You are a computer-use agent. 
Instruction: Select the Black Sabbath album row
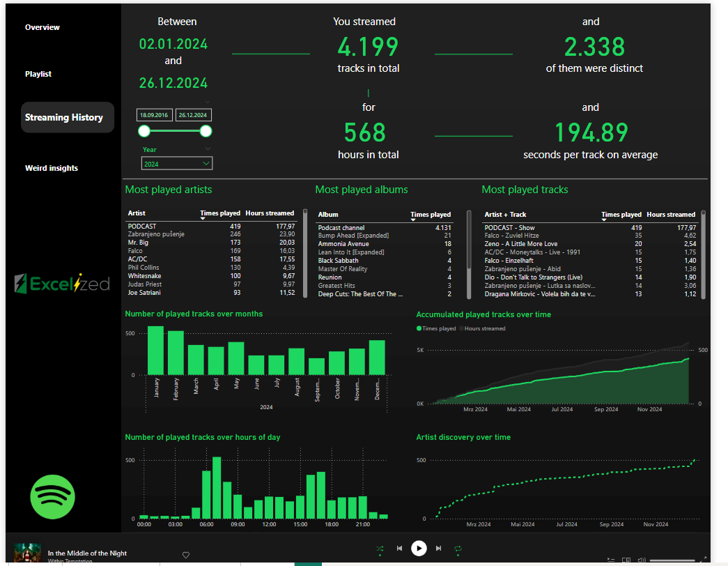coord(385,261)
